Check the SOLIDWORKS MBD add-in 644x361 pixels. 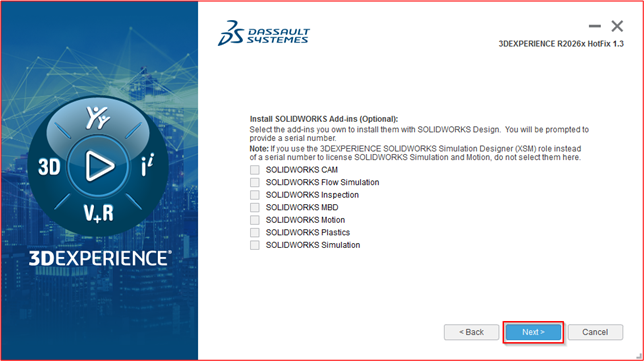[255, 207]
